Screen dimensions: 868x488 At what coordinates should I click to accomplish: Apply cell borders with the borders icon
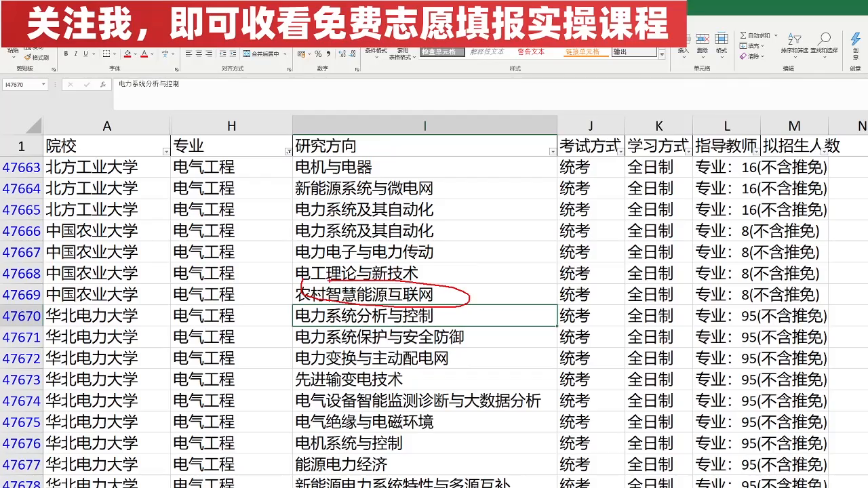tap(106, 54)
